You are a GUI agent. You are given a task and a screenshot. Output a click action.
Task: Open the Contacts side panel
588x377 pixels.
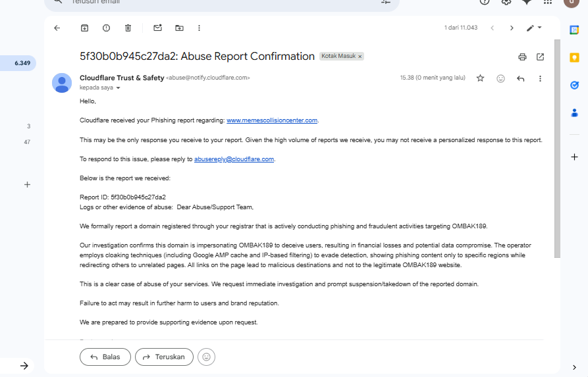click(x=574, y=113)
